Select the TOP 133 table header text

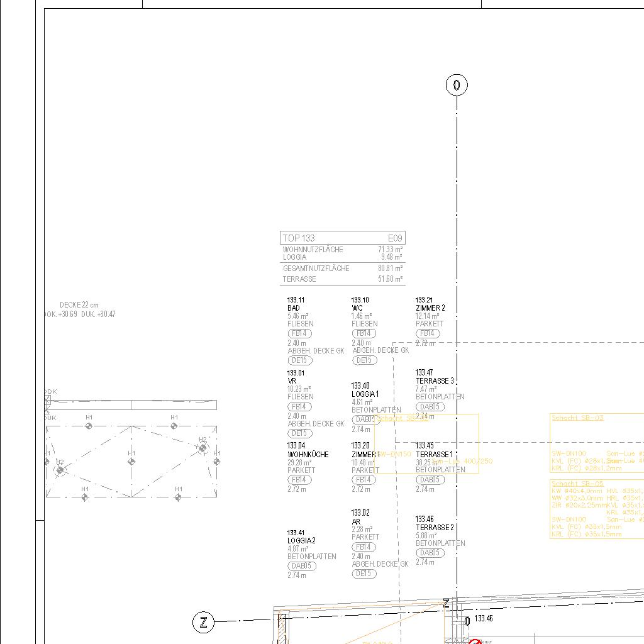[x=299, y=238]
